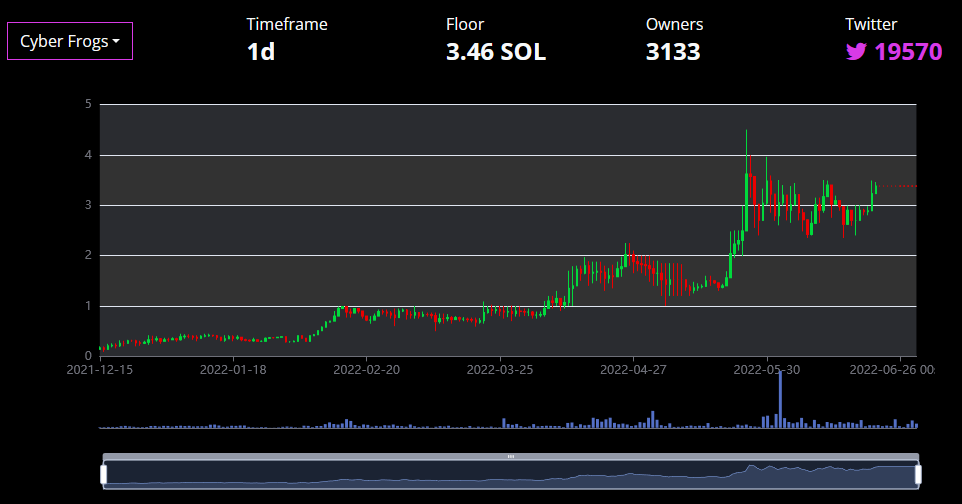
Task: Click the owners count 3133
Action: (x=673, y=52)
